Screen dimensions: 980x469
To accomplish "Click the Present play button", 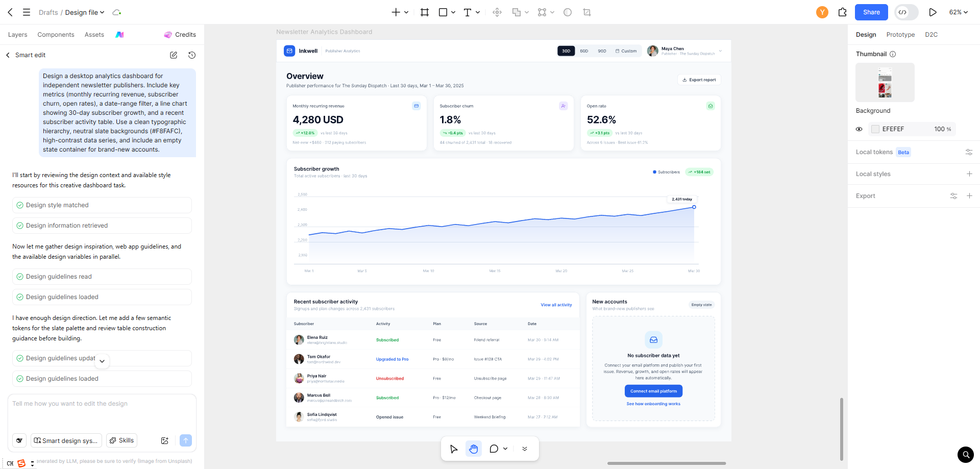I will (x=933, y=12).
